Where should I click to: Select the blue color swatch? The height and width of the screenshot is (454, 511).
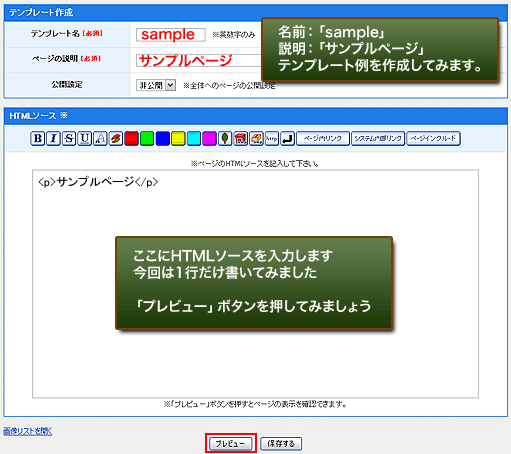coord(163,138)
